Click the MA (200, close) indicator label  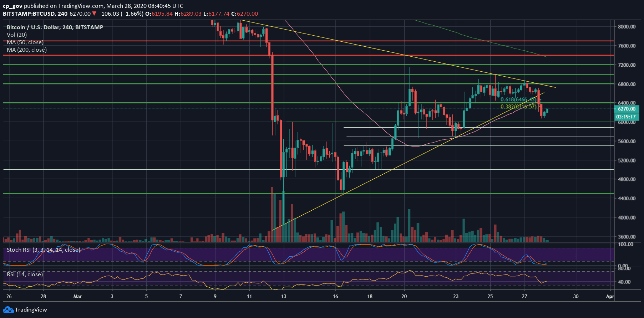coord(27,50)
